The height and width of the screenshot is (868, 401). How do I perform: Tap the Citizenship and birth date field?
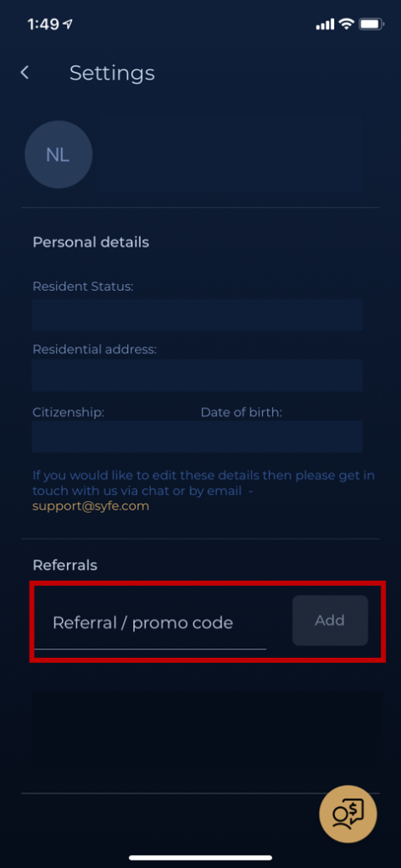tap(198, 437)
